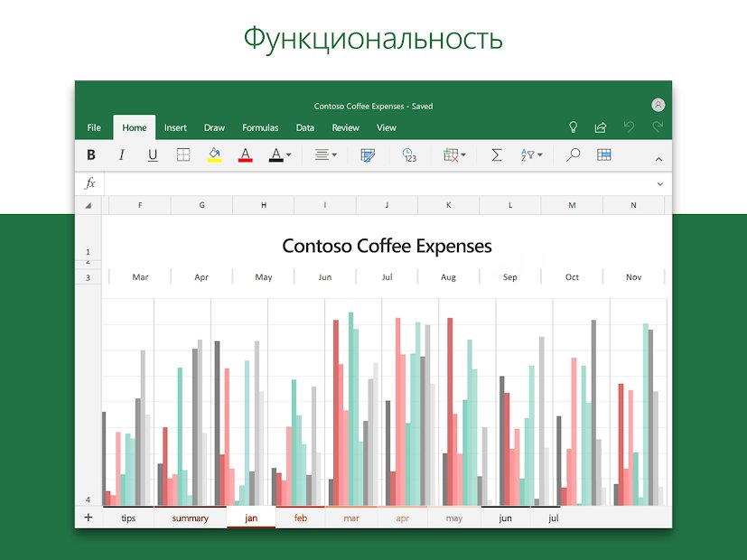Screen dimensions: 747x560
Task: Select the AutoSum (Σ) icon
Action: pyautogui.click(x=495, y=154)
